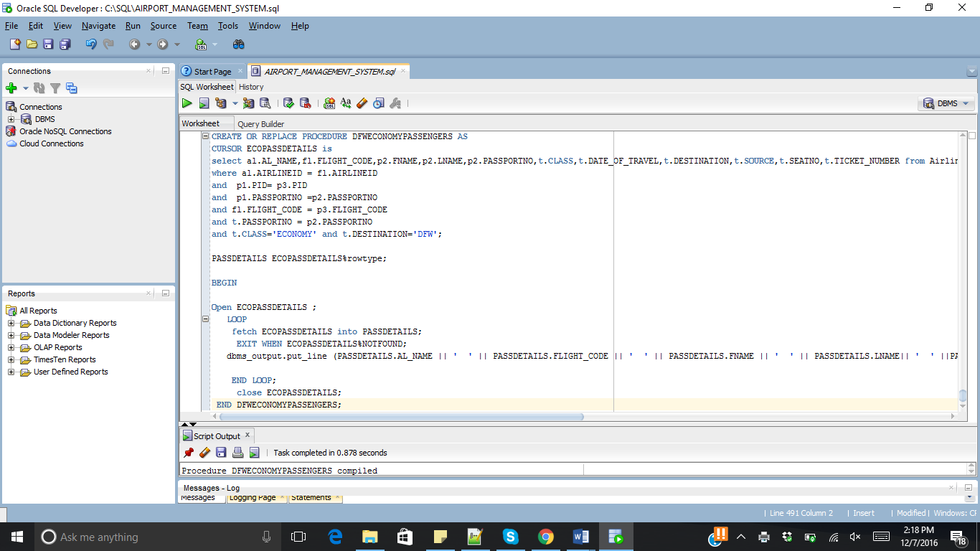Switch to the History tab
This screenshot has width=980, height=551.
pos(251,87)
